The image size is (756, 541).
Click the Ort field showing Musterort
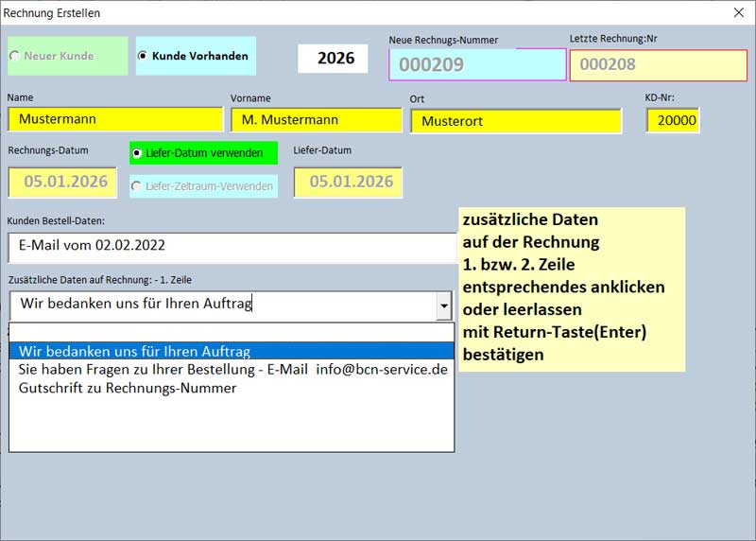pos(515,121)
